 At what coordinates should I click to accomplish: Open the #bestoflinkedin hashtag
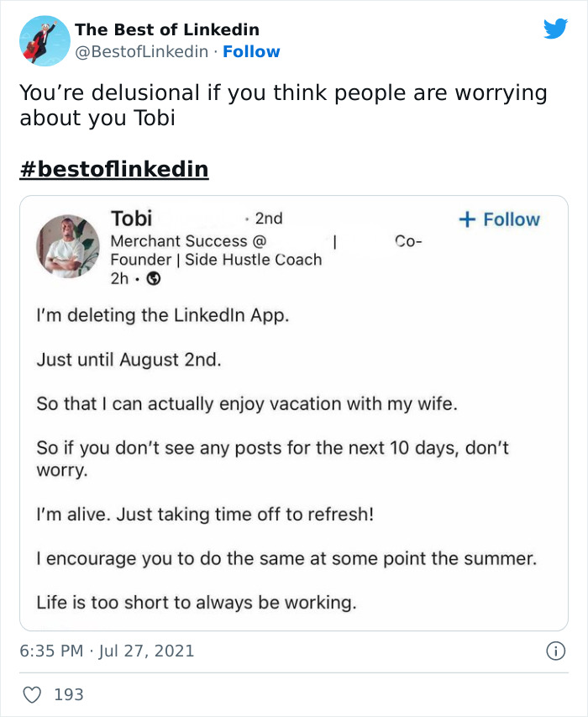point(113,169)
